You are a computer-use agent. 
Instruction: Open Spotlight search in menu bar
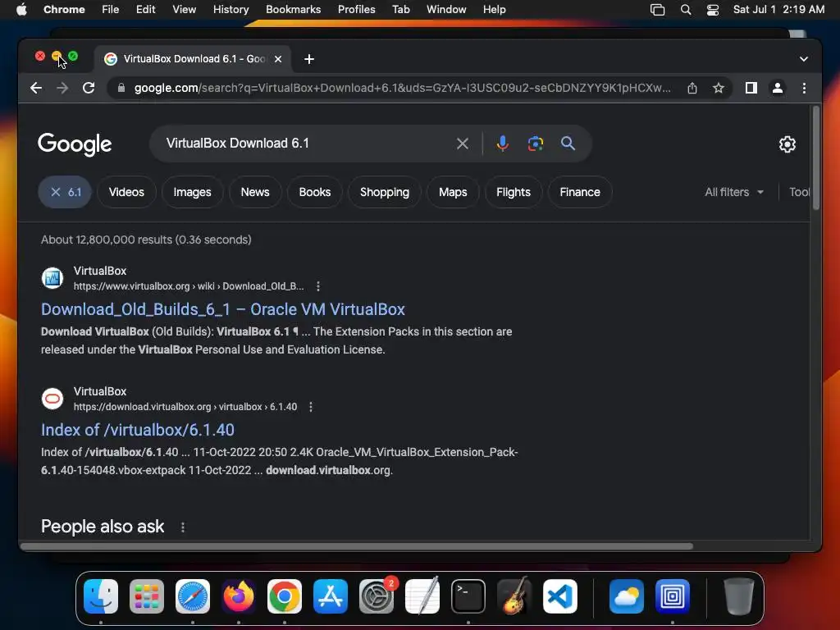(x=685, y=10)
